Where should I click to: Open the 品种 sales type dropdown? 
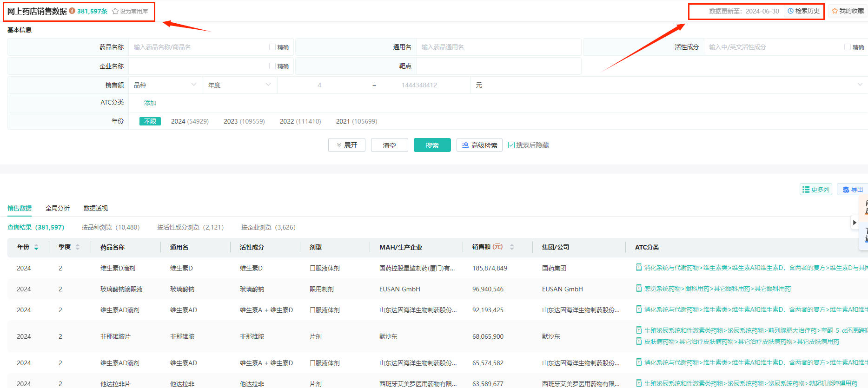coord(165,85)
